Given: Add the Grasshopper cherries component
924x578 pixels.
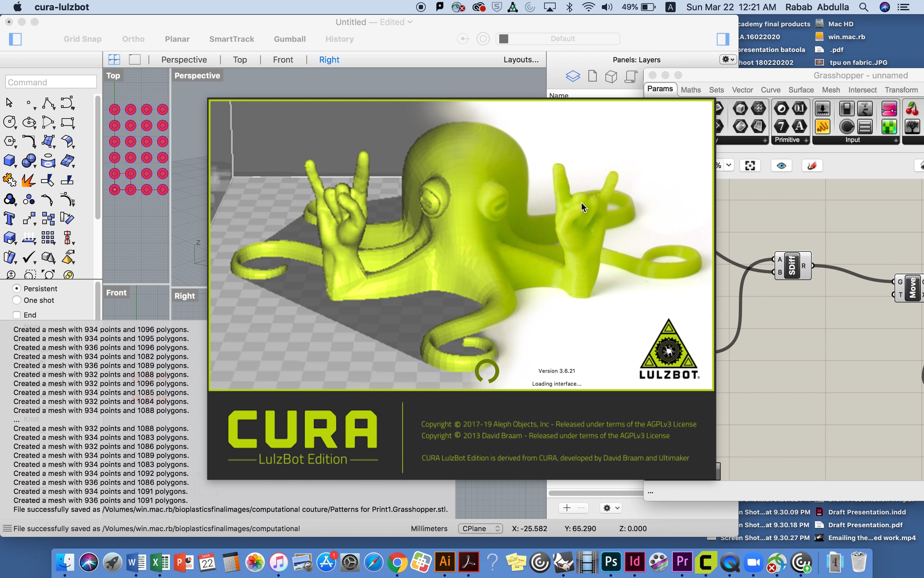Looking at the screenshot, I should (912, 108).
